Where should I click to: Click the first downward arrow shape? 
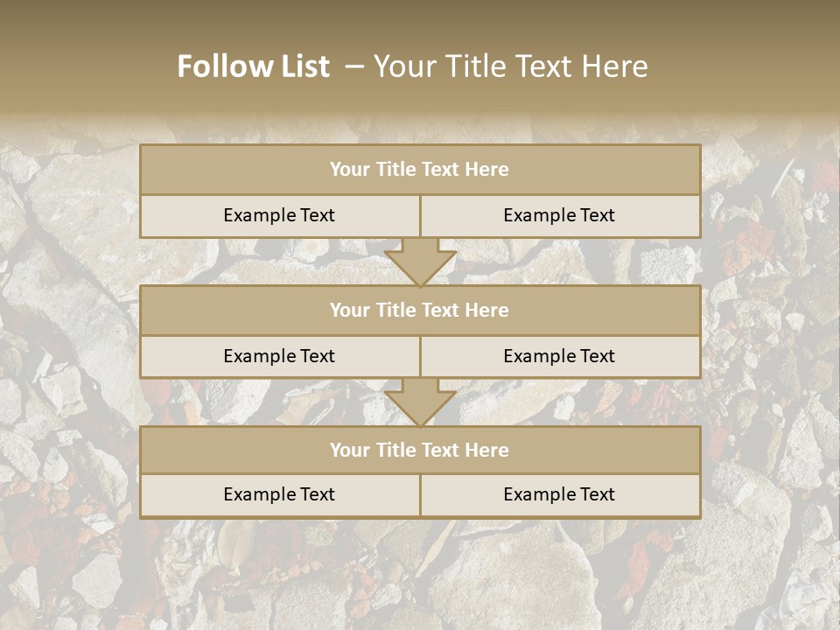(421, 262)
